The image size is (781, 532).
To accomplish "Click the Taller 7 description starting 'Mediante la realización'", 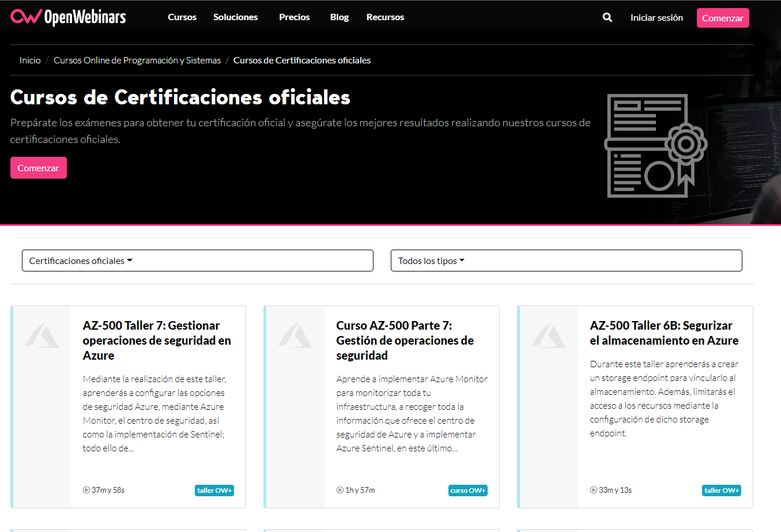I will coord(154,413).
